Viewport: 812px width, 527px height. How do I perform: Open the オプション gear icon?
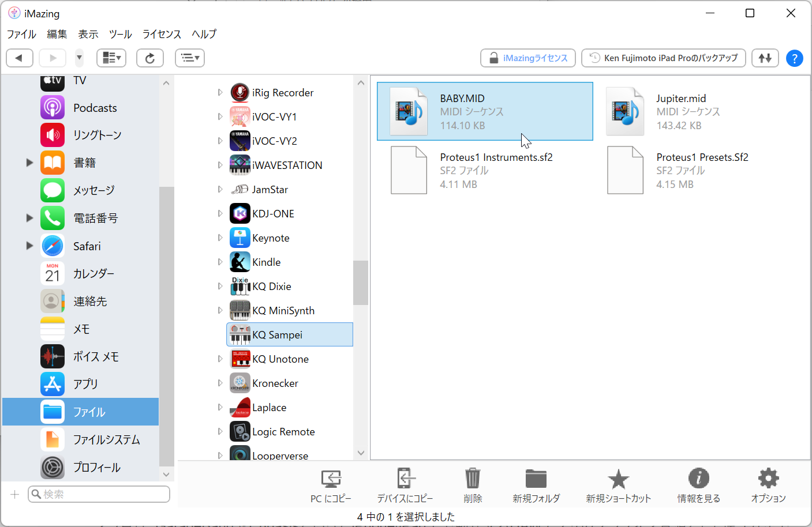coord(768,479)
